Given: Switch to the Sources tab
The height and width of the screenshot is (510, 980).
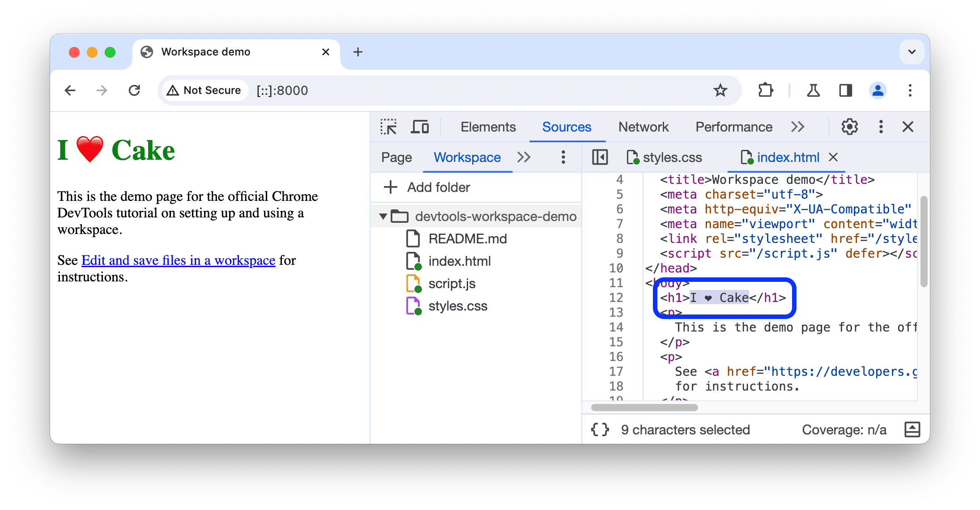Looking at the screenshot, I should (x=567, y=127).
